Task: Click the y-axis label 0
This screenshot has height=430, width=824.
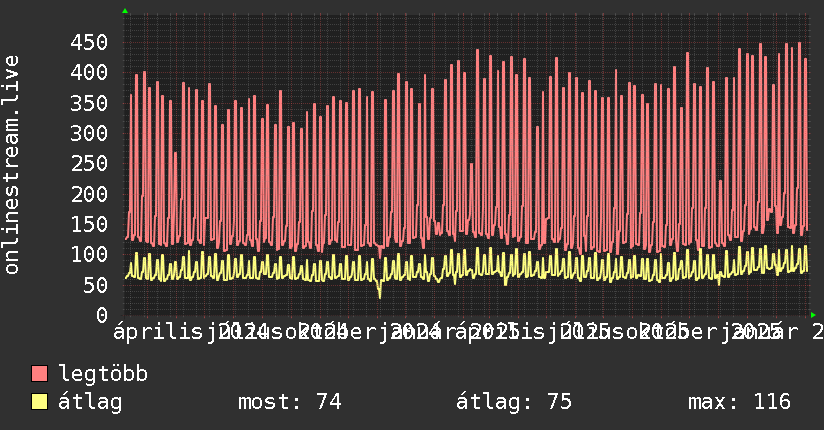Action: 102,315
